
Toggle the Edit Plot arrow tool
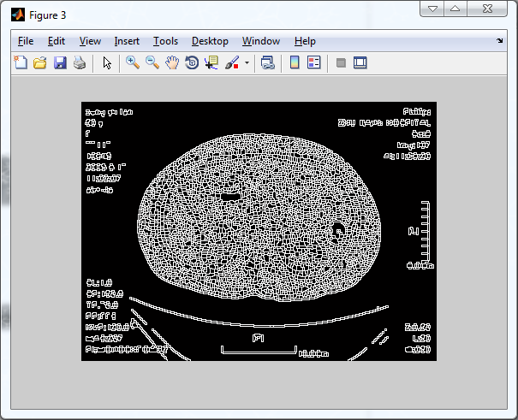coord(107,62)
